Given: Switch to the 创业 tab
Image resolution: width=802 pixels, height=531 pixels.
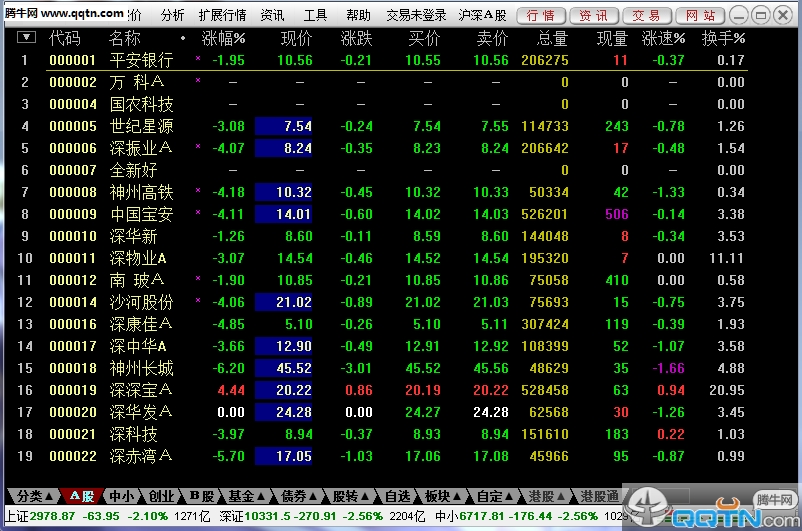Looking at the screenshot, I should (161, 496).
